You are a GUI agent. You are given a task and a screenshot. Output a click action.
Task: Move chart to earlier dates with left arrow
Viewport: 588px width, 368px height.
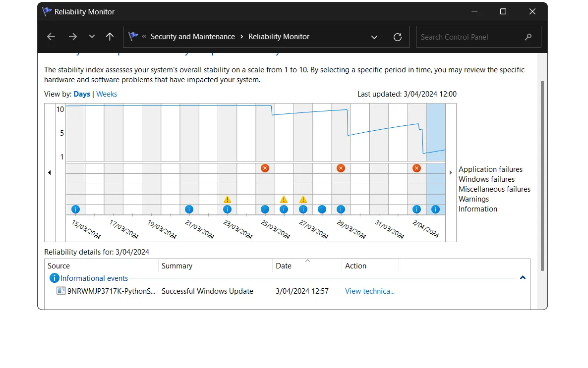50,172
